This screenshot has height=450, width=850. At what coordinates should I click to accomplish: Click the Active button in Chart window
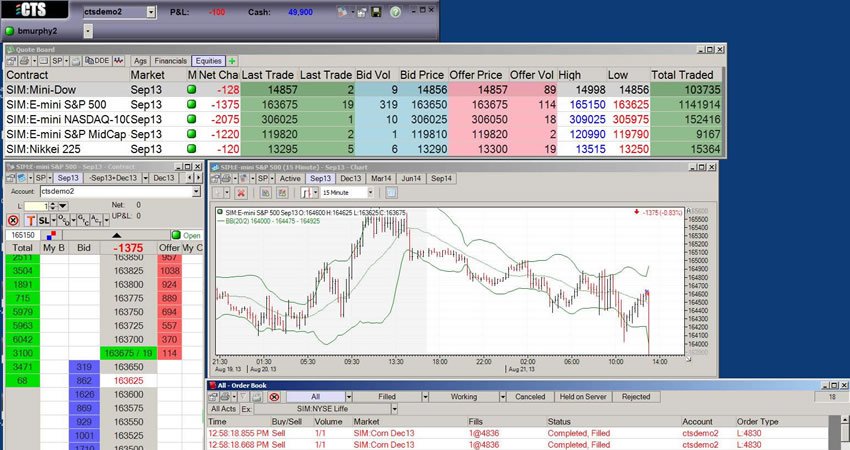(291, 178)
